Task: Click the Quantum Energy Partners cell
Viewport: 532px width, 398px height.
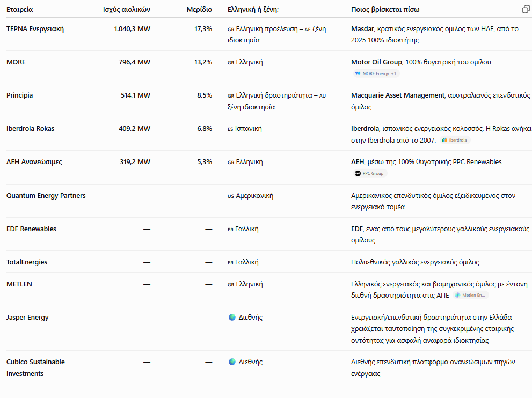Action: (46, 196)
